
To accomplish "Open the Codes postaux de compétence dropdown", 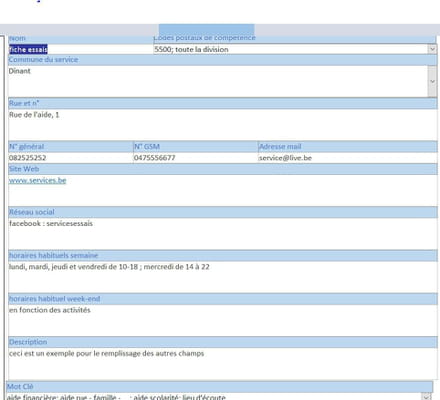I will click(x=432, y=49).
